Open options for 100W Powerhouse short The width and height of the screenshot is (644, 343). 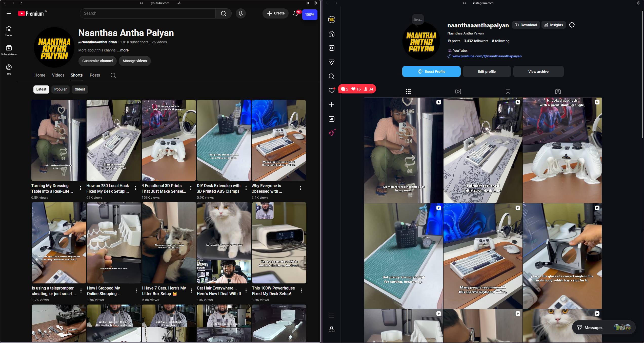pyautogui.click(x=301, y=291)
